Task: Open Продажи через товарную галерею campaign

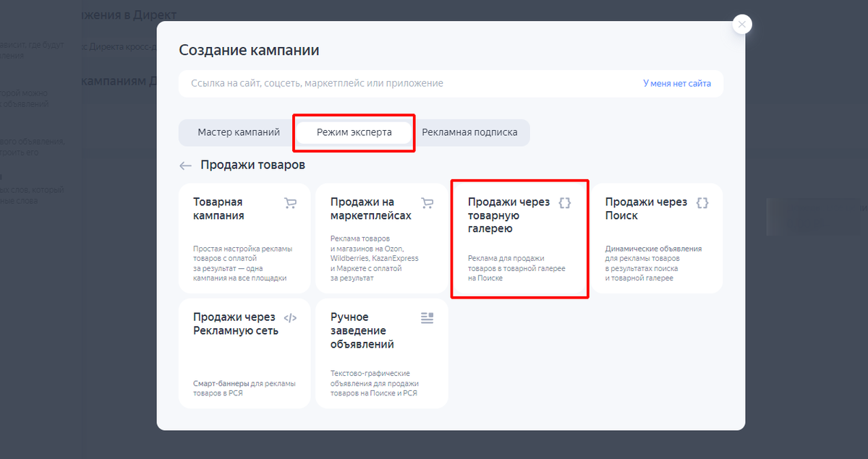Action: pyautogui.click(x=519, y=239)
